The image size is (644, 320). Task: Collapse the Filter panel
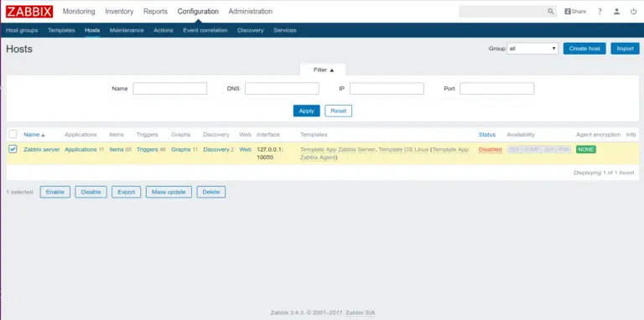[x=323, y=70]
